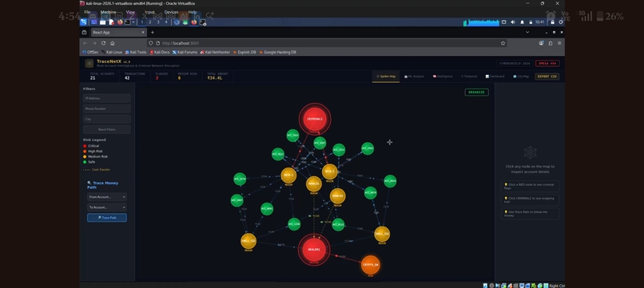Open the VirtualBox Help menu
Screen dimensions: 644x288
[193, 12]
